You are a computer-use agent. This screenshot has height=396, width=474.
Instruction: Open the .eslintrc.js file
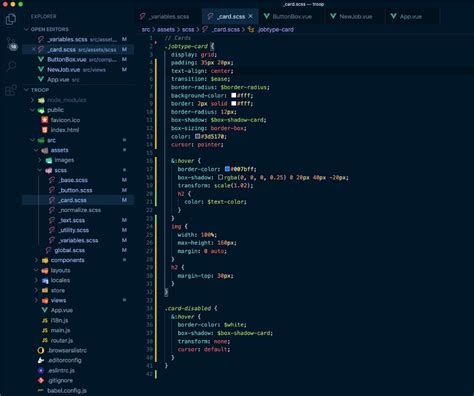coord(78,370)
